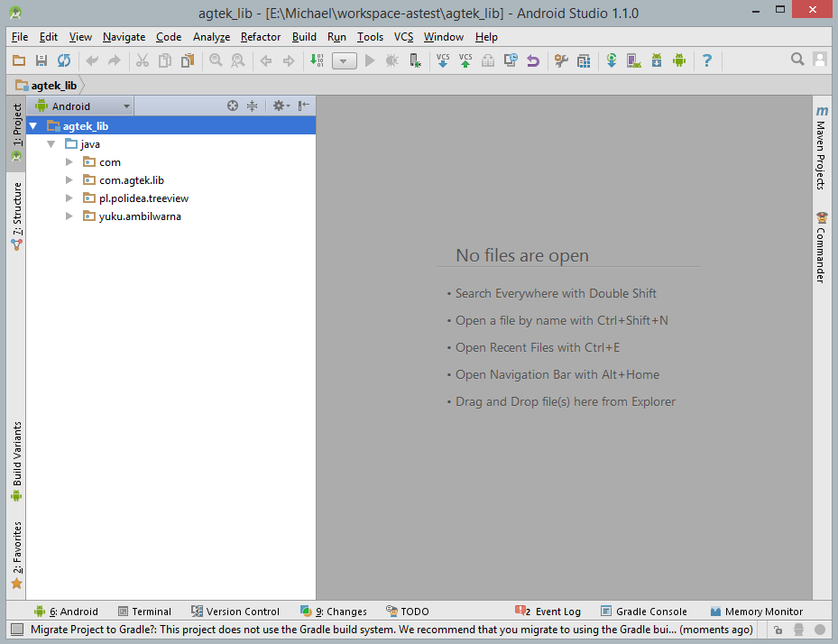838x644 pixels.
Task: Collapse all nodes in Project tree
Action: click(252, 106)
